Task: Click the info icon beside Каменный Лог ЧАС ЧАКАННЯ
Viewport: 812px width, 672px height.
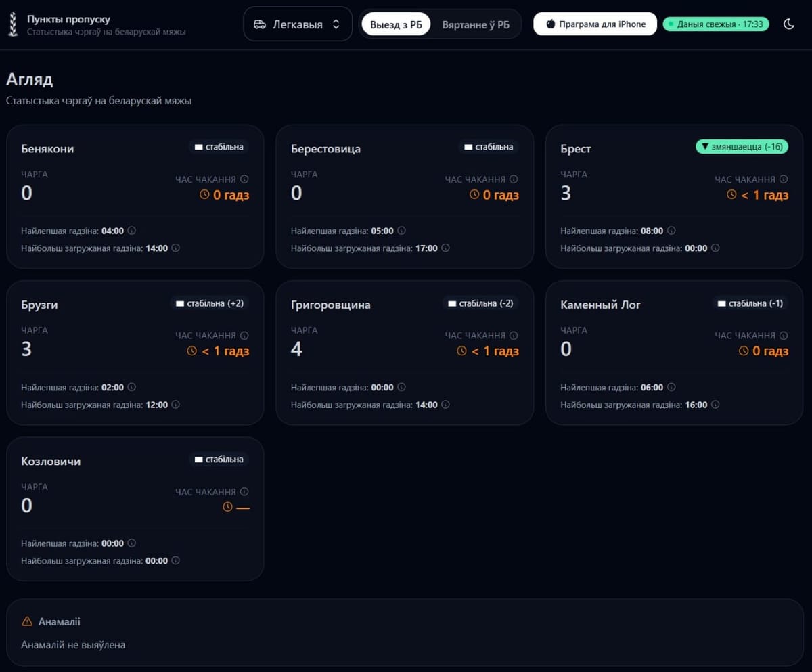Action: pos(784,336)
